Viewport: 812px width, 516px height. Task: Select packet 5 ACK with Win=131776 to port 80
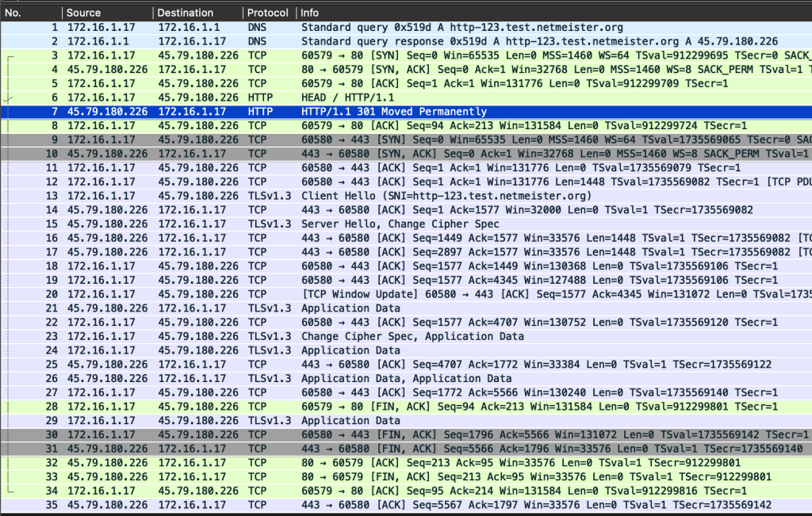pyautogui.click(x=406, y=83)
